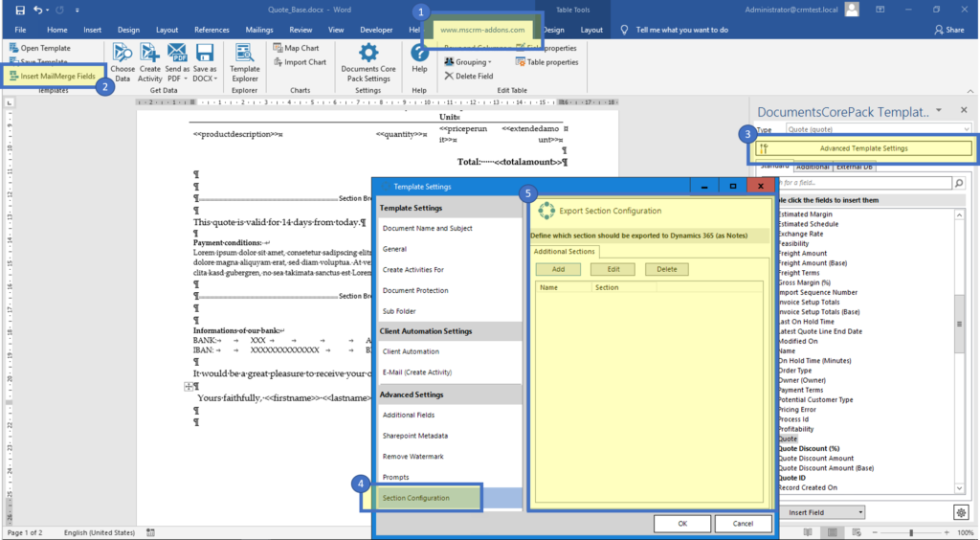The height and width of the screenshot is (540, 980).
Task: Click Add in Additional Sections
Action: (x=558, y=269)
